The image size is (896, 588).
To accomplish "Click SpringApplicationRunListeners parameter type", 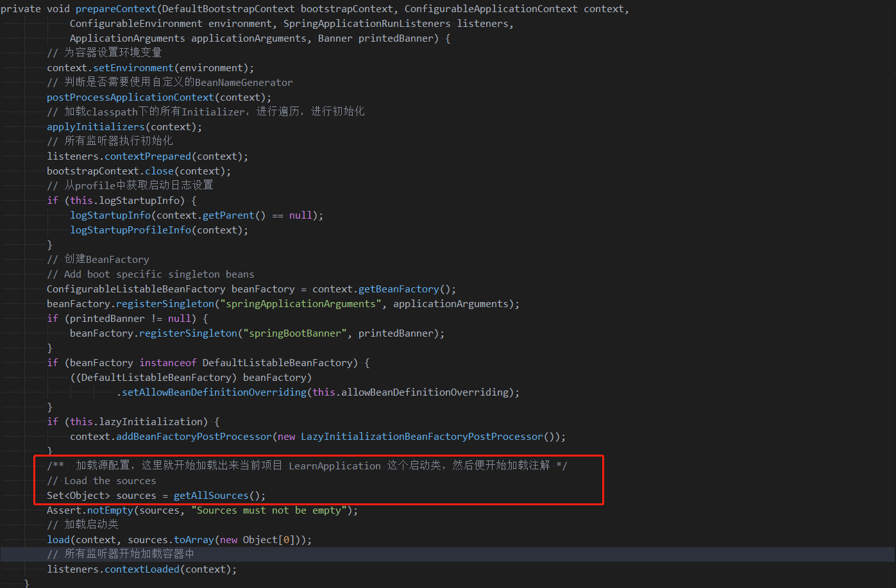I will pyautogui.click(x=367, y=24).
